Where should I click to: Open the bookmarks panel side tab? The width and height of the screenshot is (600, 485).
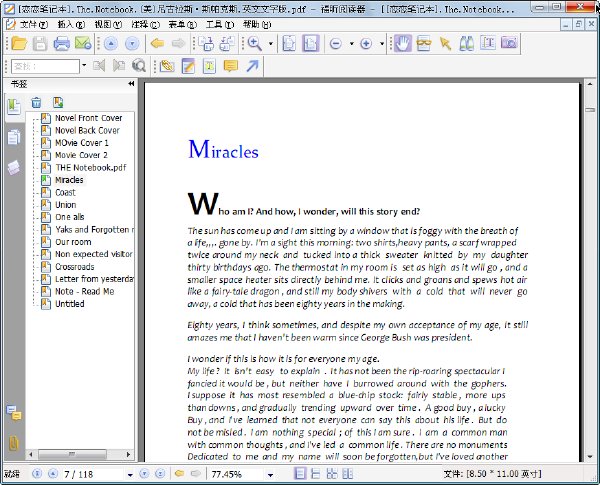point(14,107)
